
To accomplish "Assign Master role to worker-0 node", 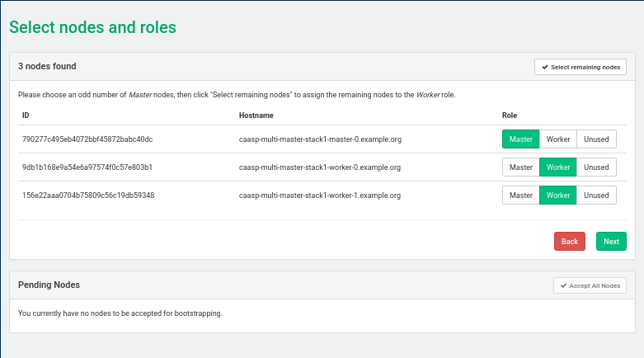I will [520, 167].
